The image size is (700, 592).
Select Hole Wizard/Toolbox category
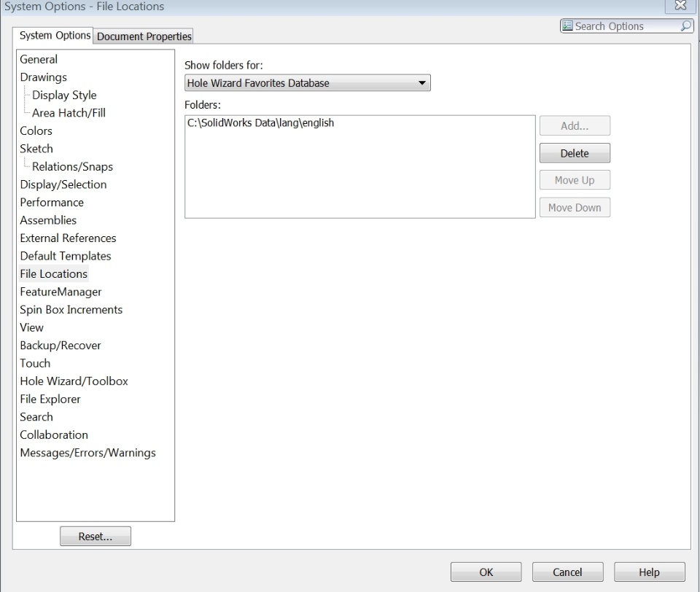click(x=74, y=381)
